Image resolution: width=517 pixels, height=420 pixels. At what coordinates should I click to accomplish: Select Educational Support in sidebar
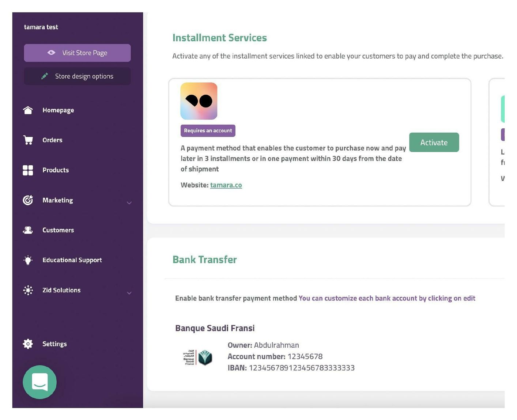(72, 260)
